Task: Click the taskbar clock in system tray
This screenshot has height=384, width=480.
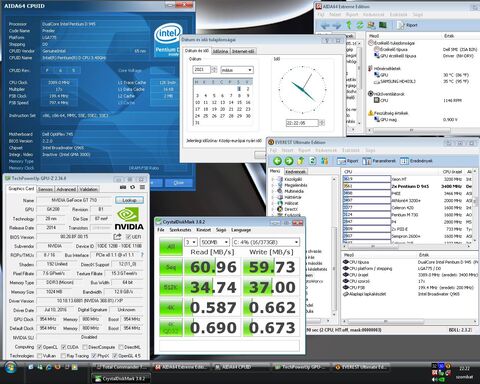Action: tap(464, 368)
